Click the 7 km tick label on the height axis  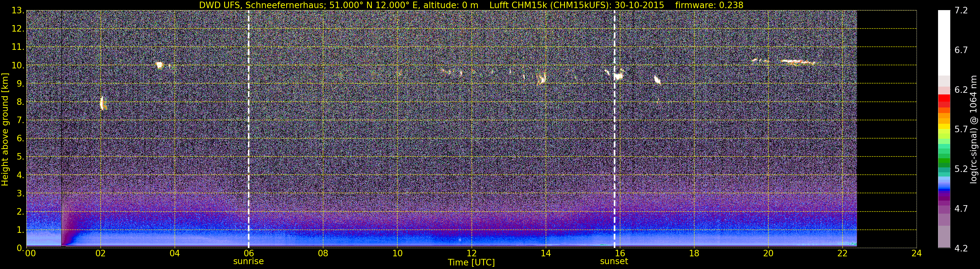20,120
